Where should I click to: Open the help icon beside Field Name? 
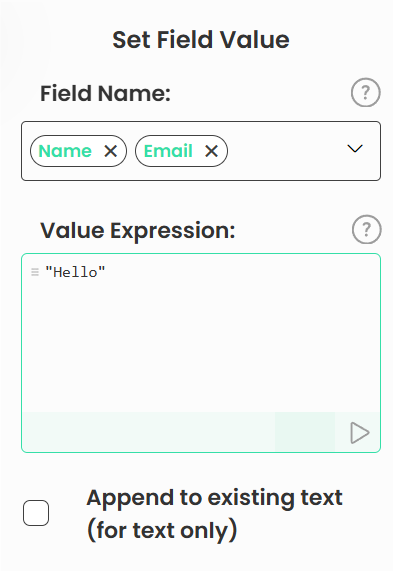point(366,92)
